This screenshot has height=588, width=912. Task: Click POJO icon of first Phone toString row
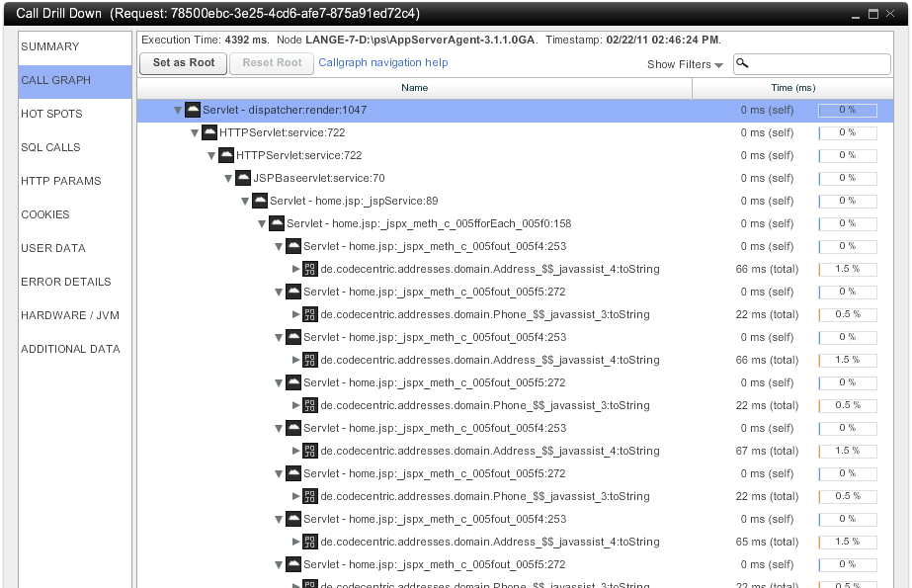click(310, 314)
